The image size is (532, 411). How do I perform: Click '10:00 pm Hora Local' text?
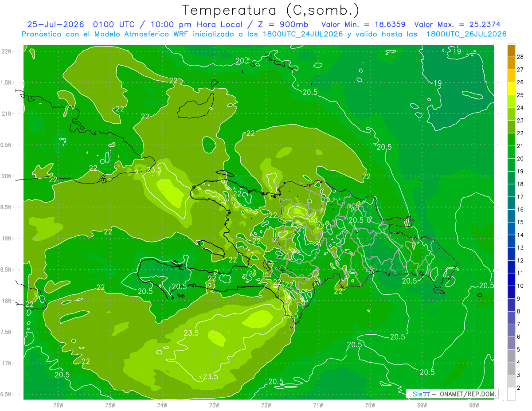[196, 25]
